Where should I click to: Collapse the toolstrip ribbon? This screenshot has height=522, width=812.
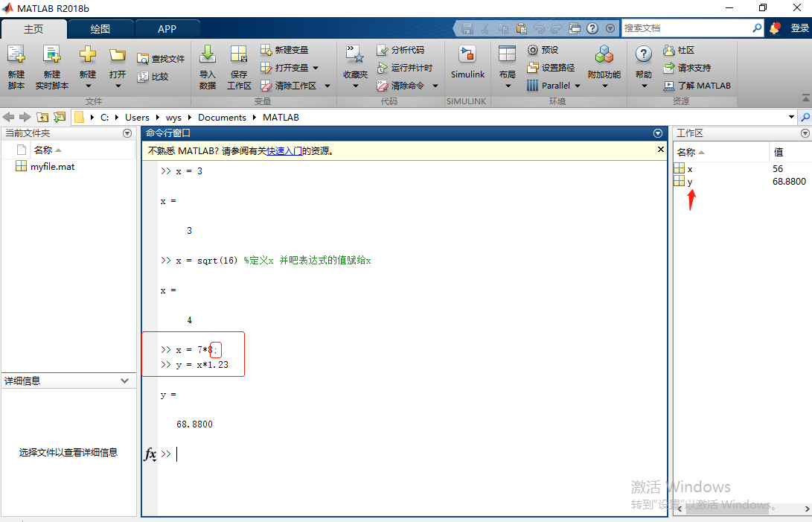805,98
